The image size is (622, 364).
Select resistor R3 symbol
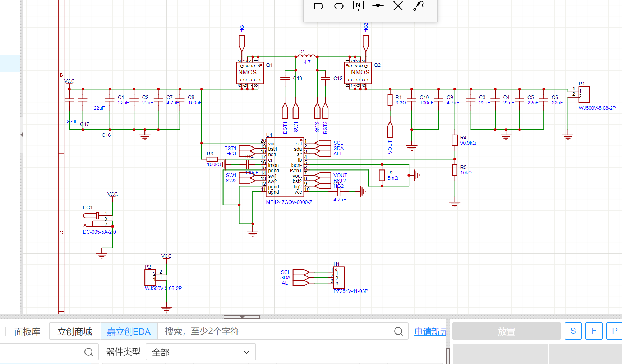click(212, 159)
